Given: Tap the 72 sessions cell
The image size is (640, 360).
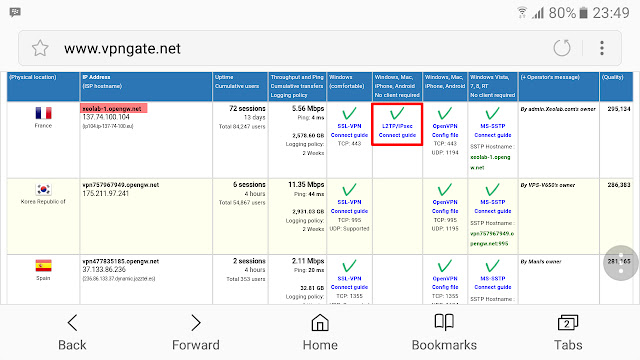Looking at the screenshot, I should (247, 109).
